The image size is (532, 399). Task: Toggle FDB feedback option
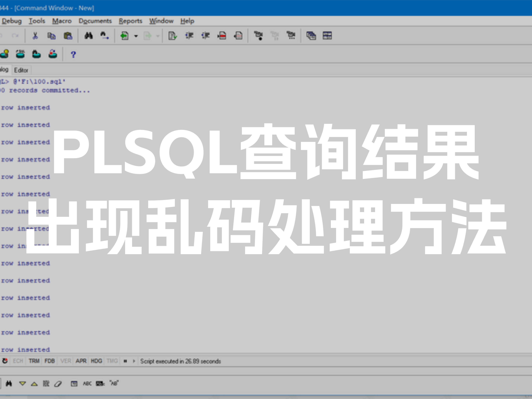[50, 361]
